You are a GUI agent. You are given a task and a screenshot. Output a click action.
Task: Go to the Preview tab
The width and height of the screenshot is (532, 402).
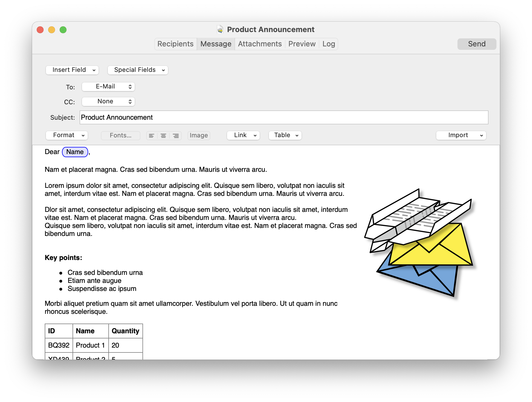[x=302, y=44]
